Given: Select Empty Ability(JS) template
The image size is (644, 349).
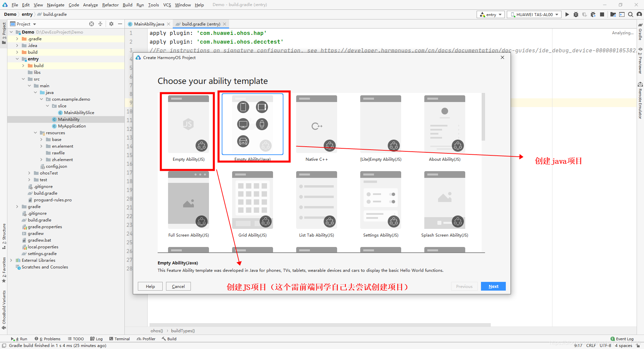Looking at the screenshot, I should coord(189,129).
